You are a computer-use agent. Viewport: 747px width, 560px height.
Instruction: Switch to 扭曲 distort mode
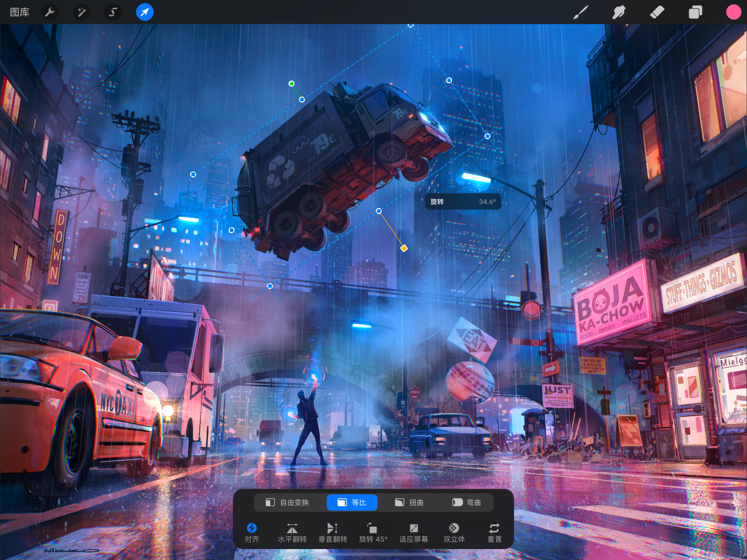click(x=409, y=502)
